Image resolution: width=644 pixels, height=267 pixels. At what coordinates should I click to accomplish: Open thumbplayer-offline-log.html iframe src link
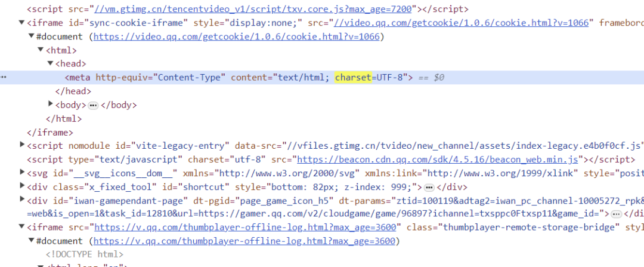(245, 227)
